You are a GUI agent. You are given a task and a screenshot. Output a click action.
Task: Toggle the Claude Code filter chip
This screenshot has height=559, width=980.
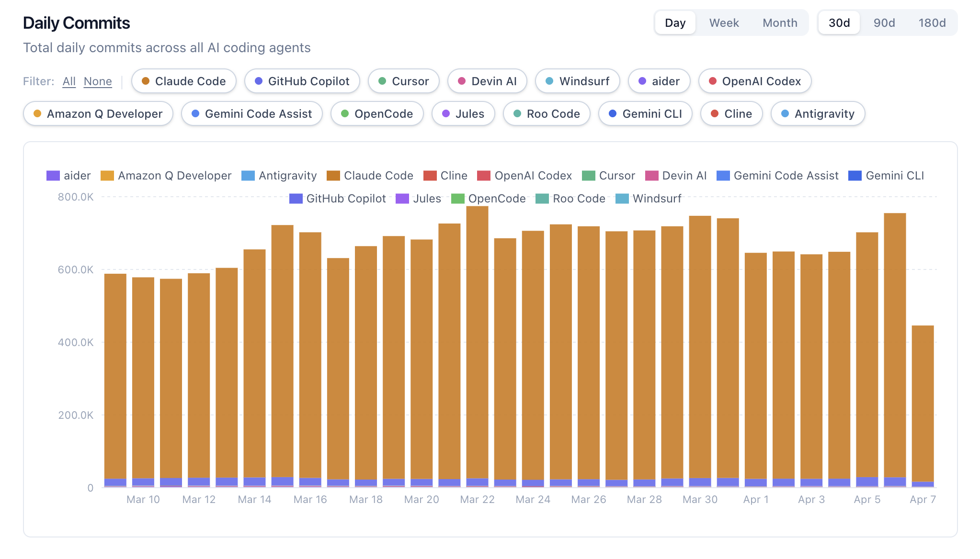184,81
